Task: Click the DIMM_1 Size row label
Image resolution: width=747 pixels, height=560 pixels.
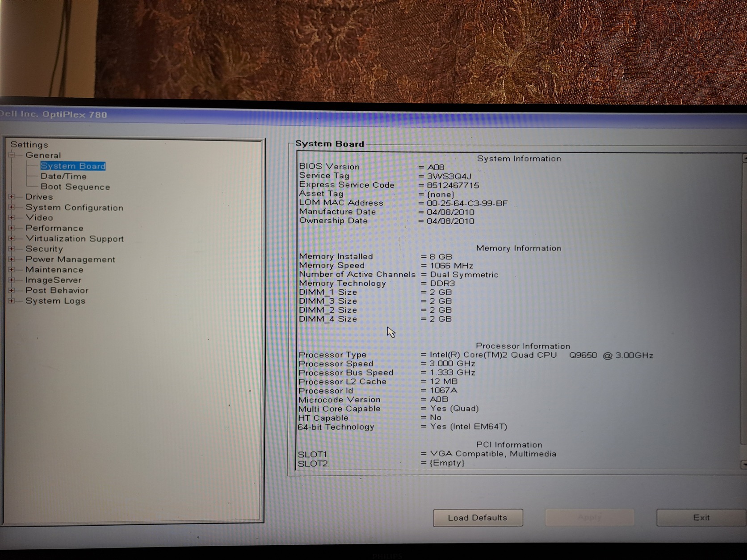Action: (328, 292)
